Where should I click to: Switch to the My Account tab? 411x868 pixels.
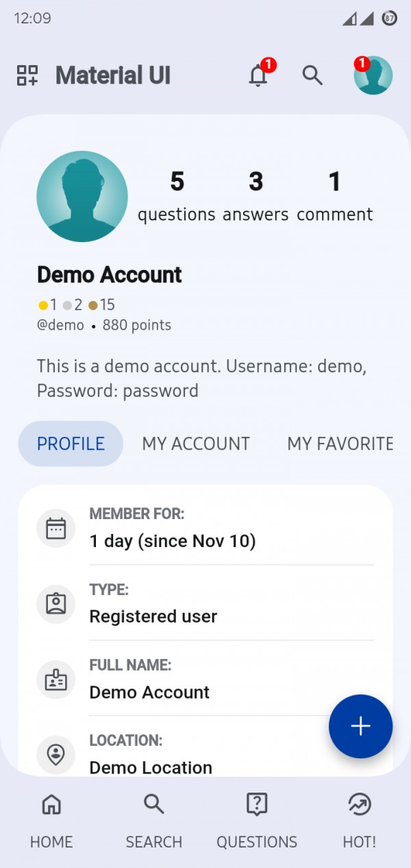point(196,444)
